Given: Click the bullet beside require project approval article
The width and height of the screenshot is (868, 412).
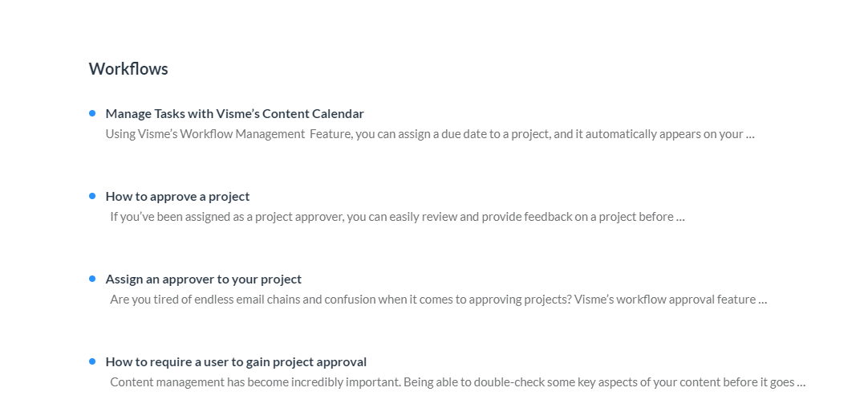Looking at the screenshot, I should click(x=92, y=361).
